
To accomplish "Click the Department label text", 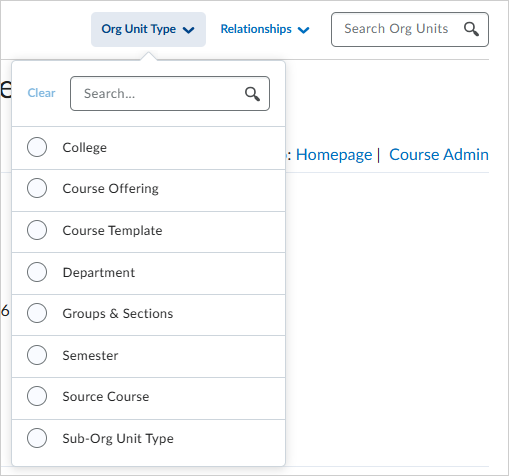I will click(x=99, y=273).
